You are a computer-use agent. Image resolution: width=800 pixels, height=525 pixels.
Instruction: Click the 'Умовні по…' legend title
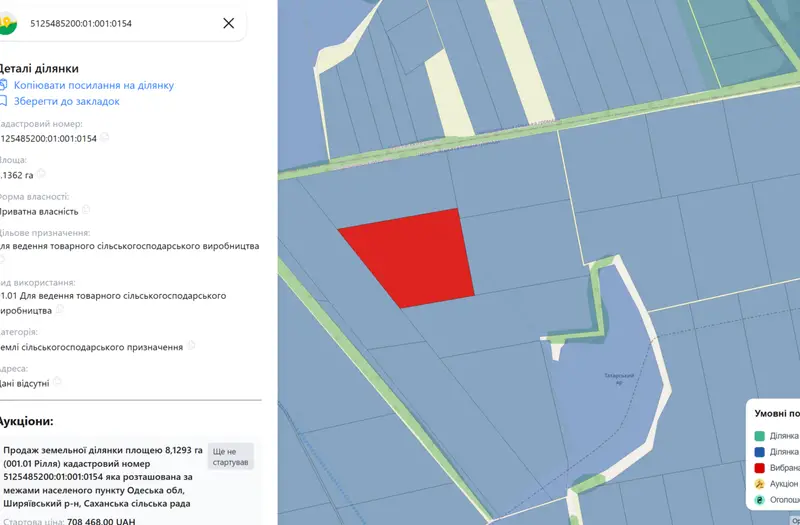(x=777, y=413)
